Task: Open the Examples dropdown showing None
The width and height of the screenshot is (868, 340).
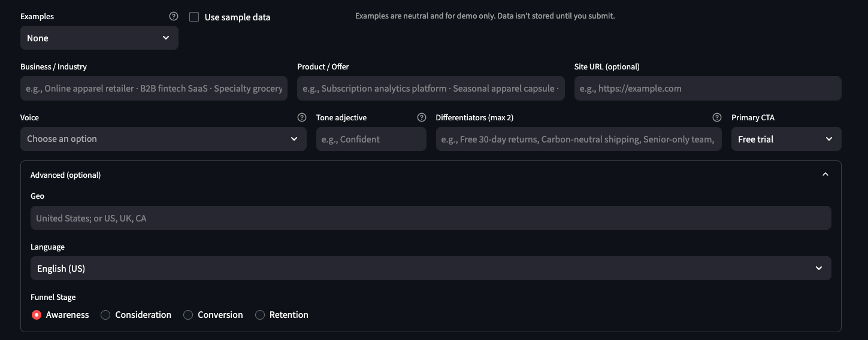Action: pos(99,38)
